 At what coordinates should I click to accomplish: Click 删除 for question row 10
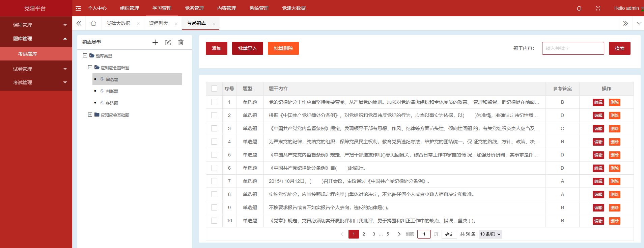coord(615,221)
